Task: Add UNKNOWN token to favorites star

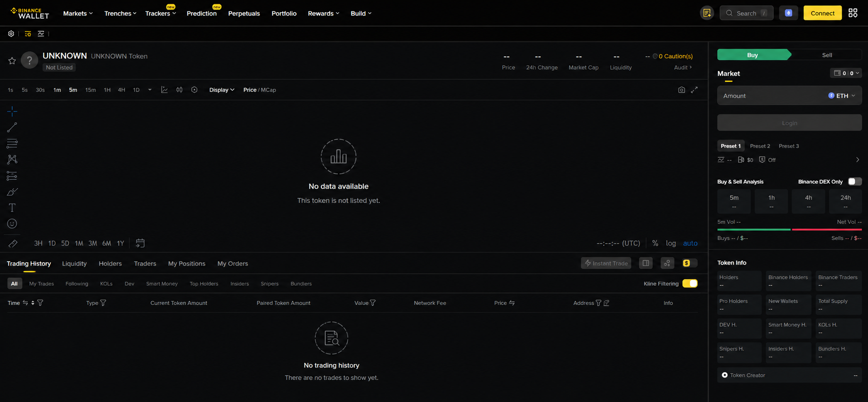Action: pyautogui.click(x=12, y=61)
